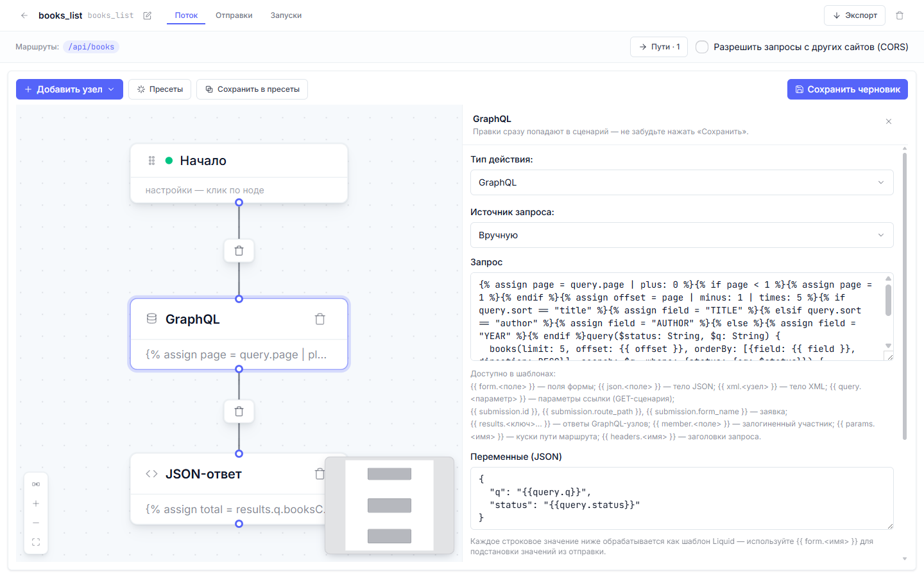The height and width of the screenshot is (578, 924).
Task: Switch to the Поток tab
Action: [186, 15]
